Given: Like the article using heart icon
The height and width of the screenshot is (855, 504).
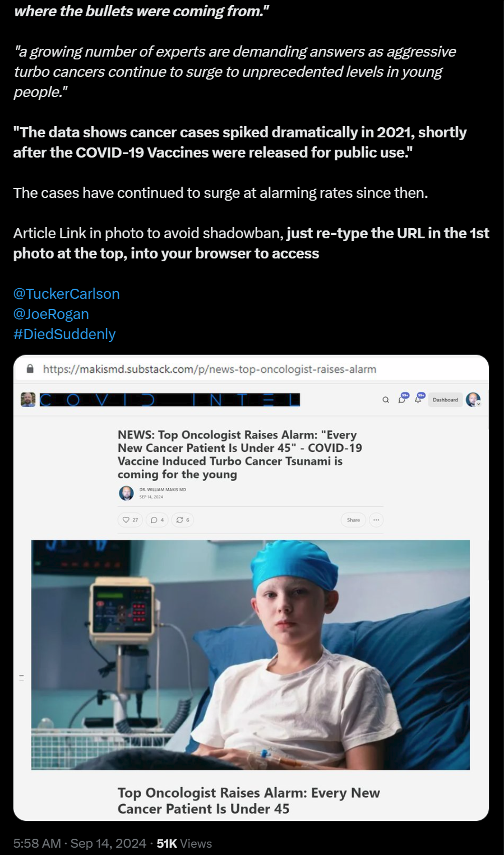Looking at the screenshot, I should 130,520.
